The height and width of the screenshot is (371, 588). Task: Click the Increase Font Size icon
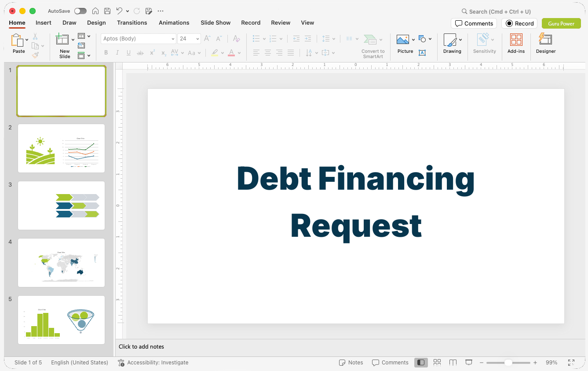pos(207,39)
